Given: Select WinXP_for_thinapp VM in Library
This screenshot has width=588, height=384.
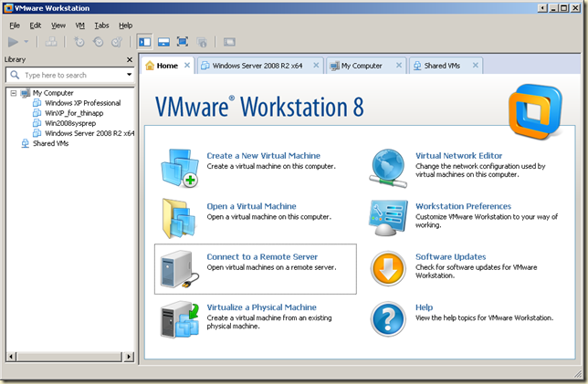Looking at the screenshot, I should (x=74, y=113).
